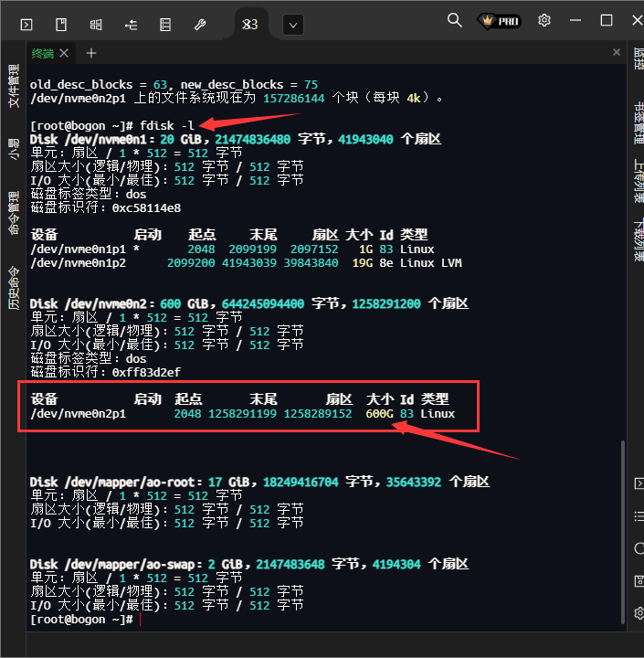
Task: Switch to the 终端 tab
Action: coord(43,53)
